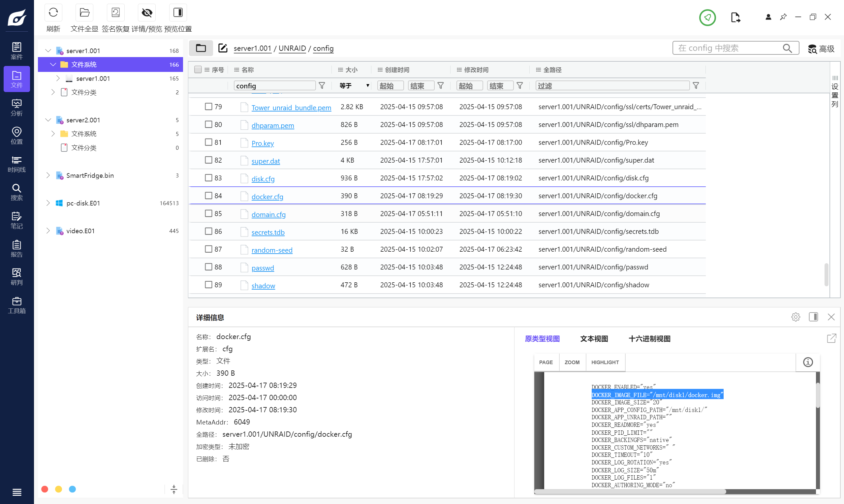Open 高级 advanced search
844x504 pixels.
point(822,49)
